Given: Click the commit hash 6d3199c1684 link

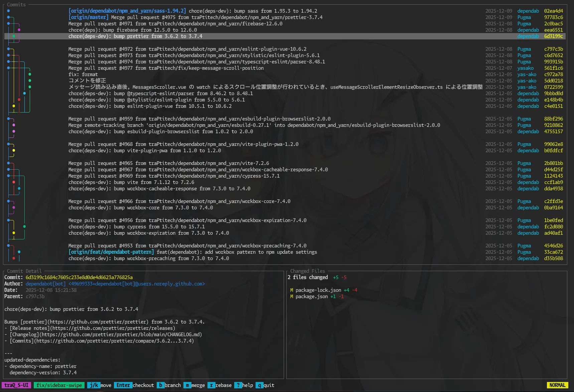Looking at the screenshot, I should (x=79, y=277).
